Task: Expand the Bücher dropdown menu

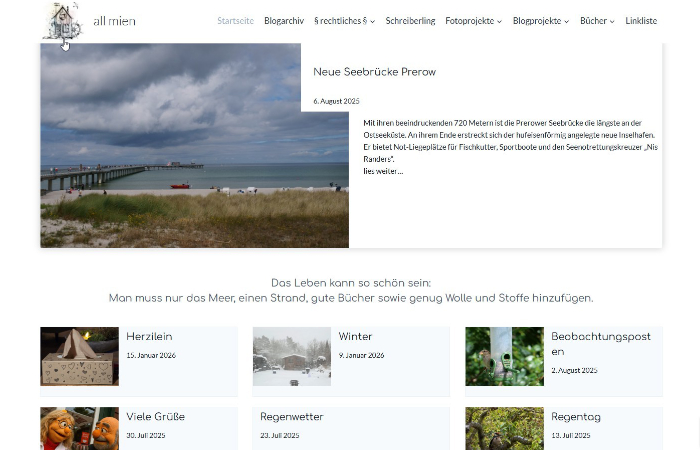Action: [x=597, y=21]
